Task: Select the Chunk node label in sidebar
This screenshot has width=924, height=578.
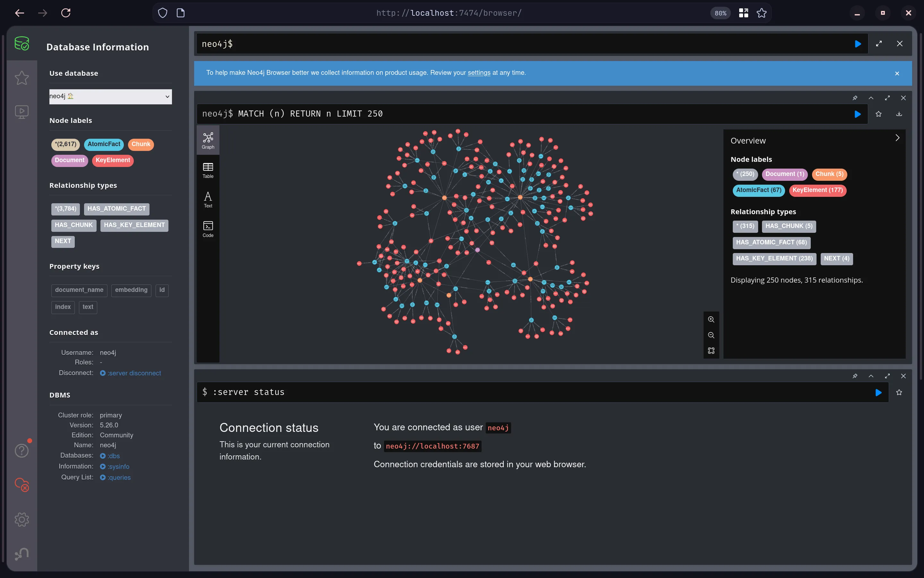Action: (x=141, y=144)
